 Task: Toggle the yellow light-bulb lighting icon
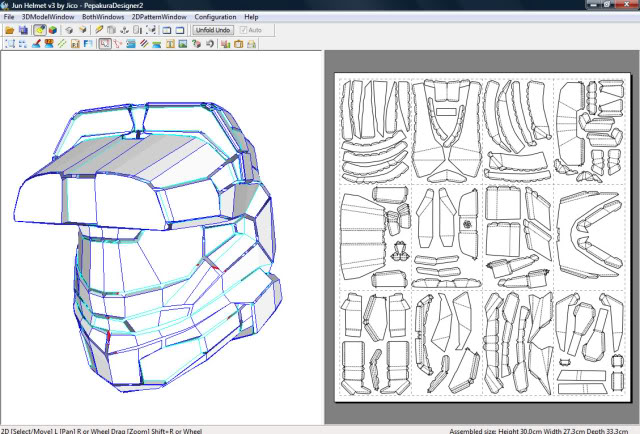point(40,31)
